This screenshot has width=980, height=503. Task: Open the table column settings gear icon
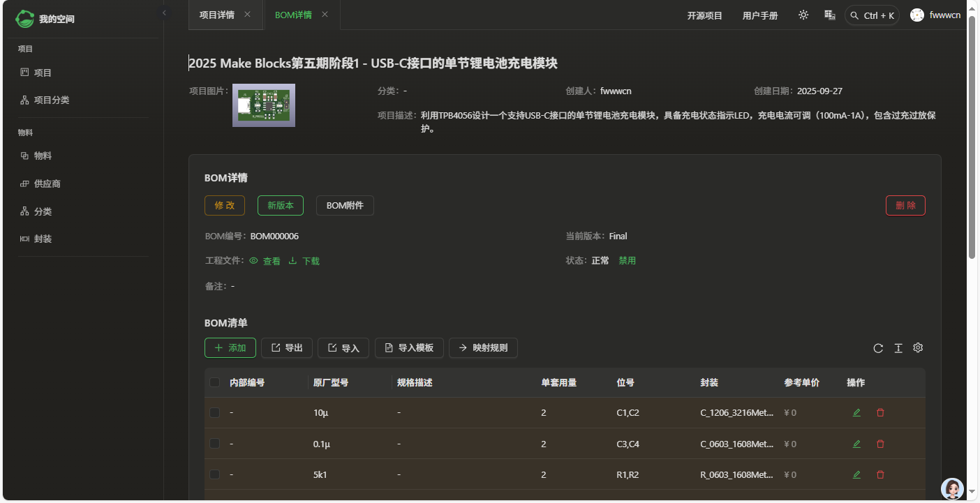coord(918,348)
